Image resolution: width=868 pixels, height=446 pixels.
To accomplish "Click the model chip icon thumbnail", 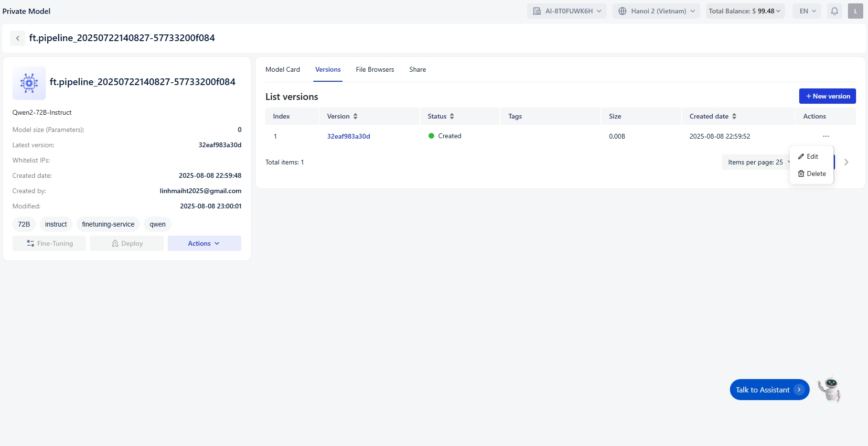I will point(29,83).
